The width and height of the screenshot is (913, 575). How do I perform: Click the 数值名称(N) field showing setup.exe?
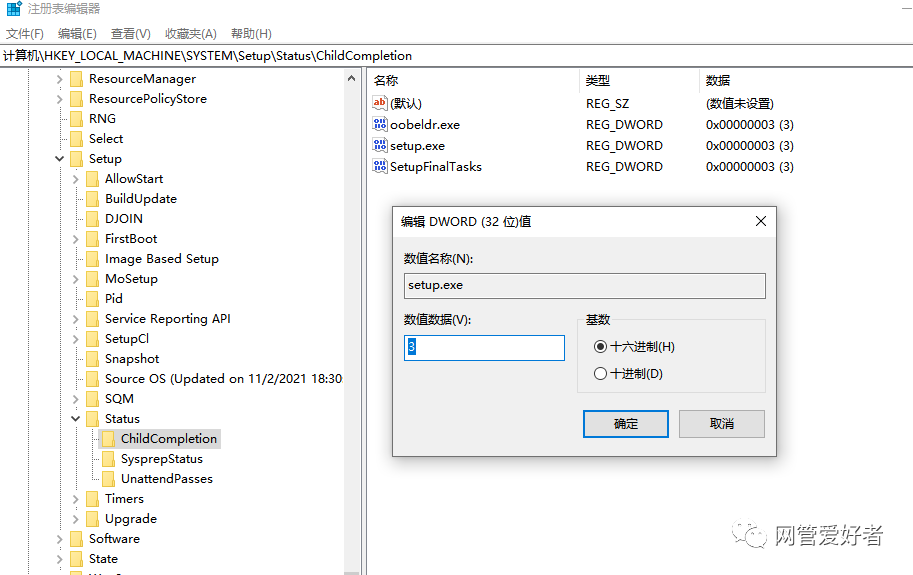pos(585,286)
